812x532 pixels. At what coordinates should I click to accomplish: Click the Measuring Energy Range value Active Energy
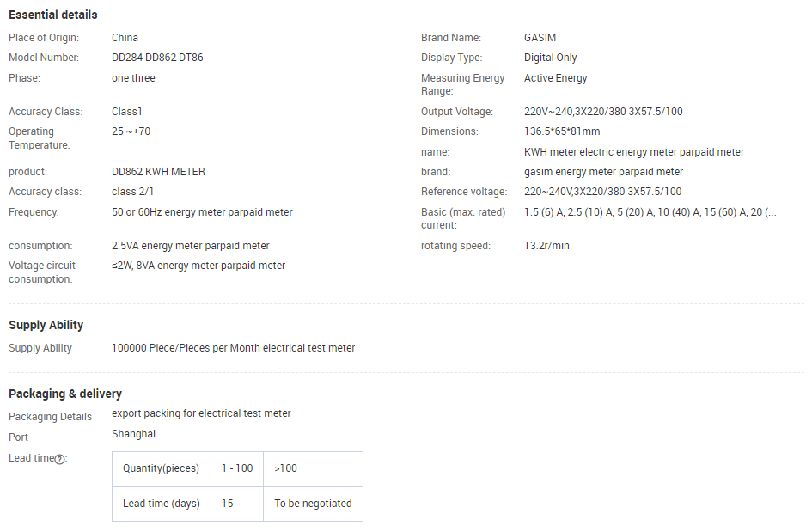[556, 78]
